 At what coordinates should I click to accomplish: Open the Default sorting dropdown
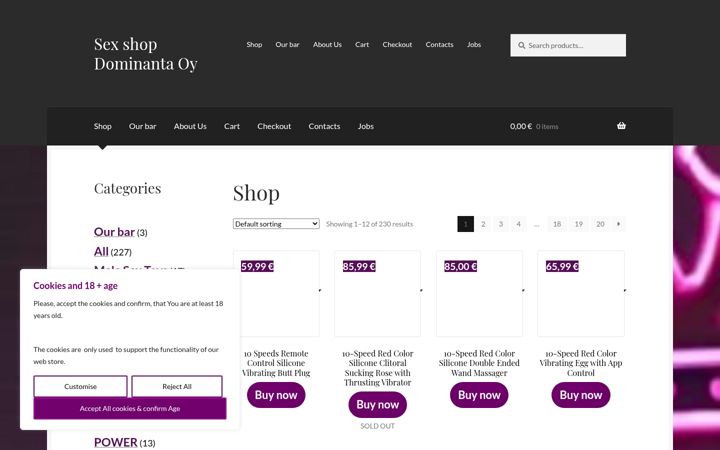coord(276,224)
